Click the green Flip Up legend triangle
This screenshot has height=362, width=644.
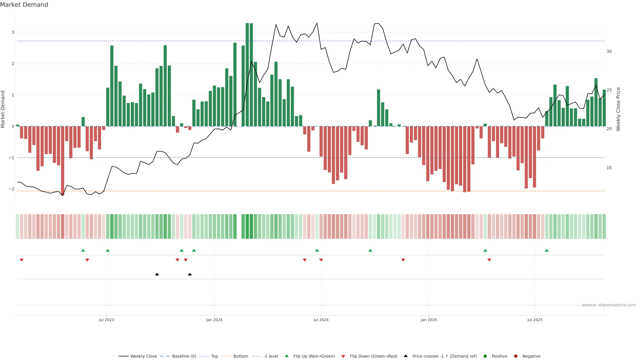(287, 356)
